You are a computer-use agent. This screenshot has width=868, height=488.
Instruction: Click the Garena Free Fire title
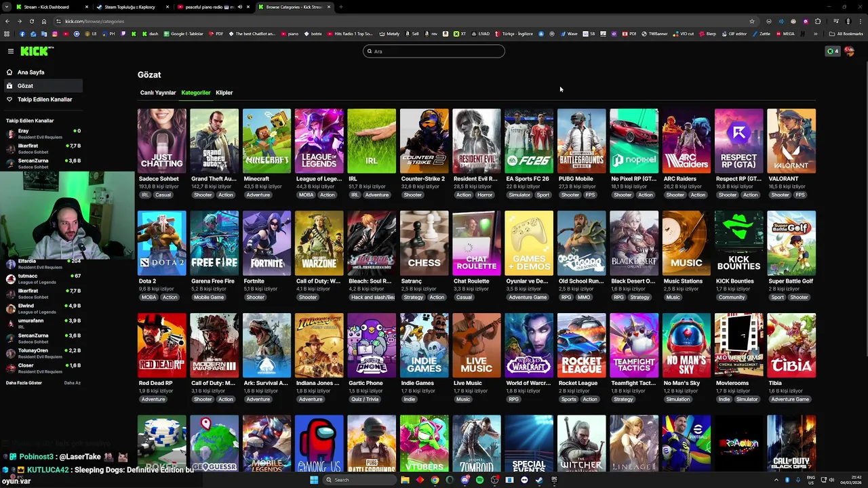click(x=213, y=281)
